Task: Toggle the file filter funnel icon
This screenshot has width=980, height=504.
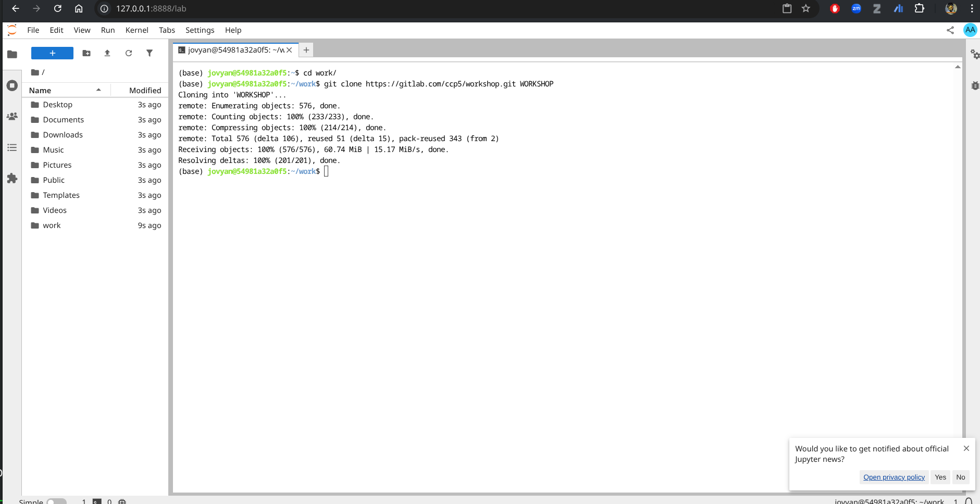Action: tap(150, 53)
